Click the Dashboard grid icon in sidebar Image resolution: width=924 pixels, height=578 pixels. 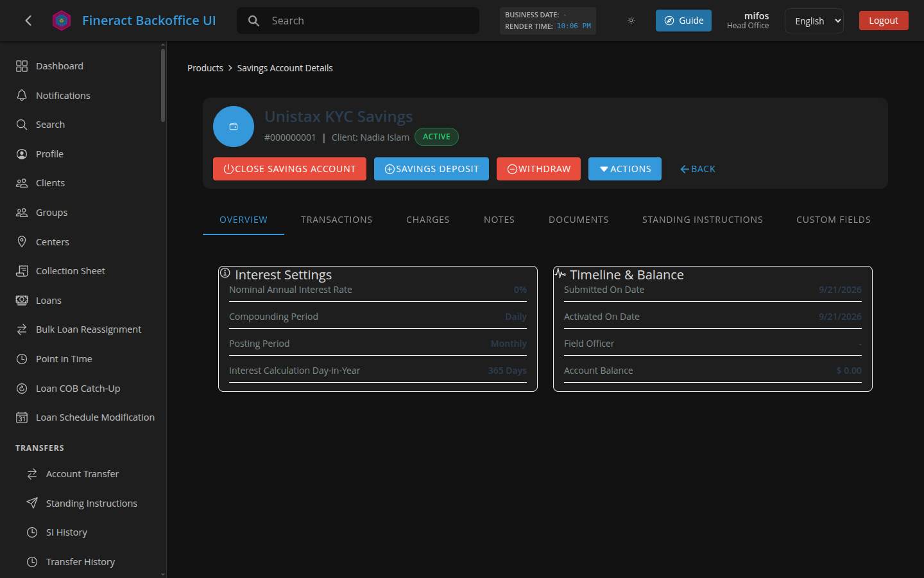(x=22, y=66)
